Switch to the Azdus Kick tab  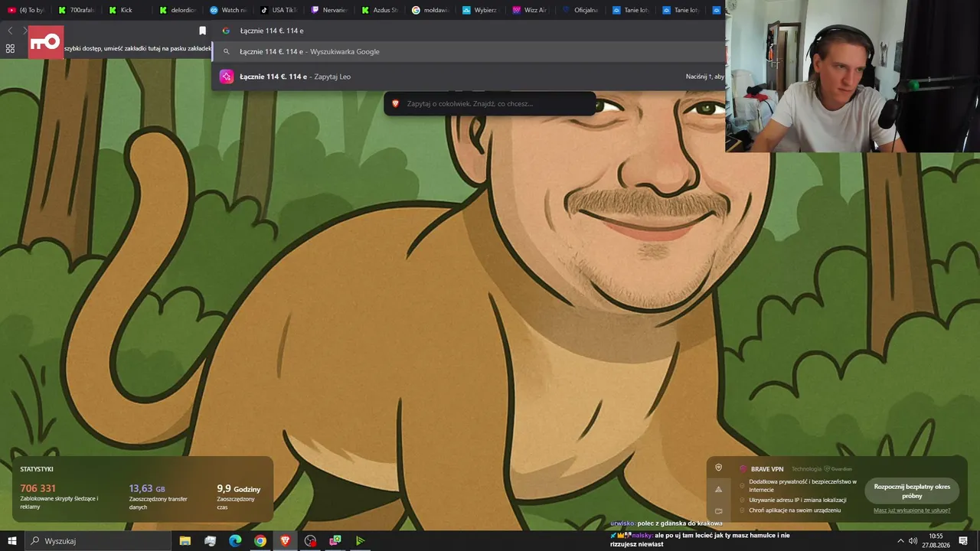coord(380,10)
